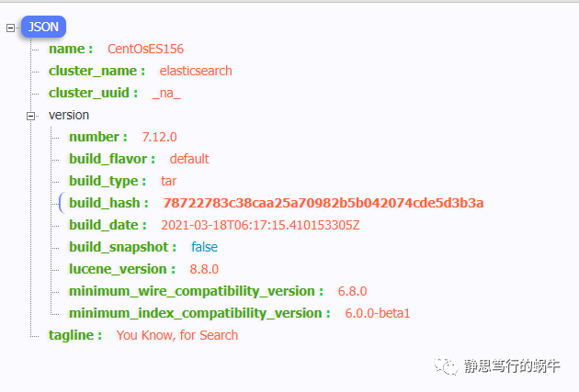Click the cluster_name key

(96, 71)
